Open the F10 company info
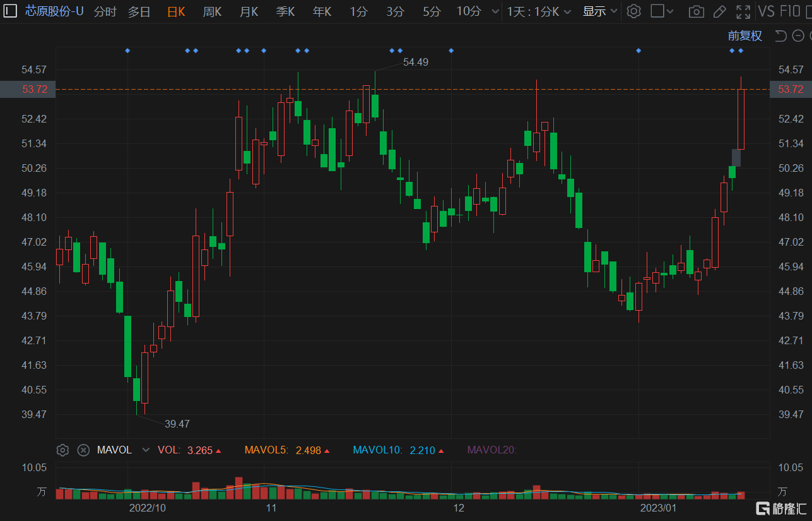This screenshot has height=521, width=812. (791, 11)
